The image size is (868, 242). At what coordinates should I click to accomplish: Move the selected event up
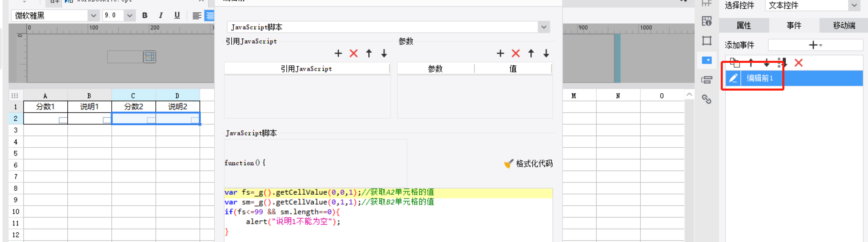click(x=751, y=63)
